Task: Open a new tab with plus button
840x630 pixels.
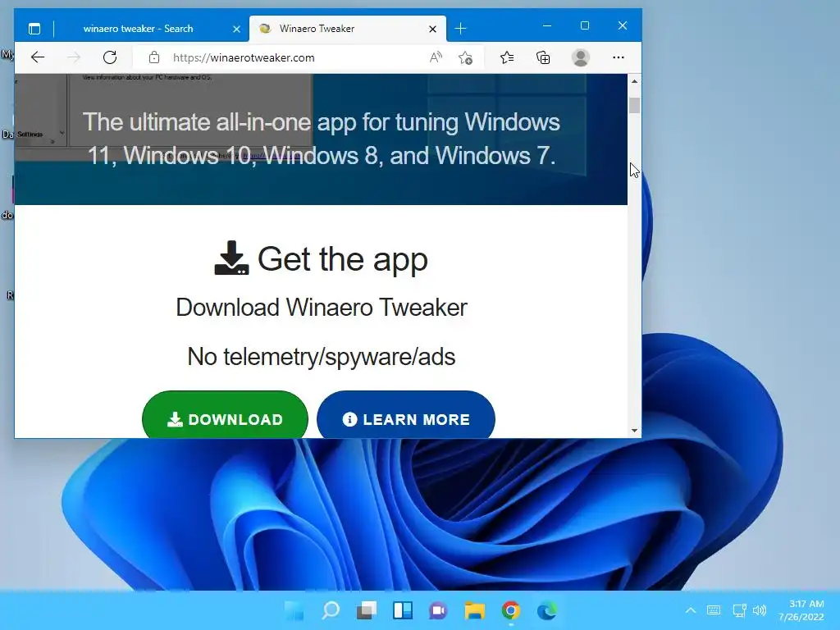Action: (460, 29)
